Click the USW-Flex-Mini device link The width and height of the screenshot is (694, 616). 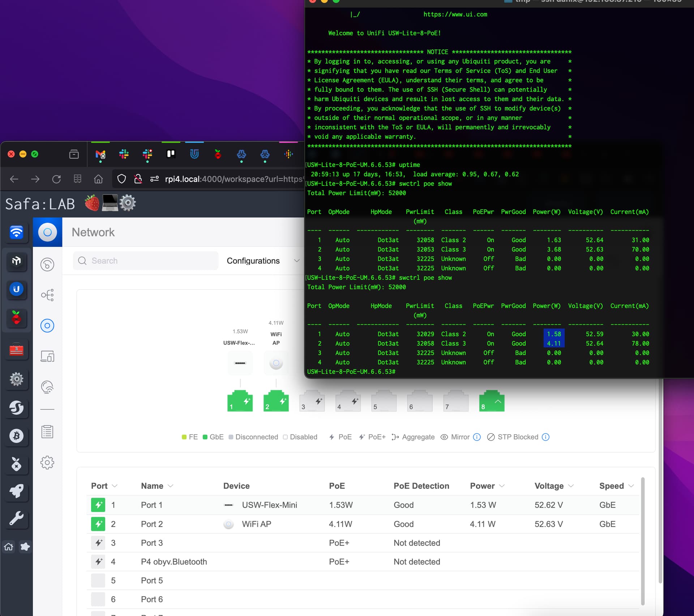(269, 505)
